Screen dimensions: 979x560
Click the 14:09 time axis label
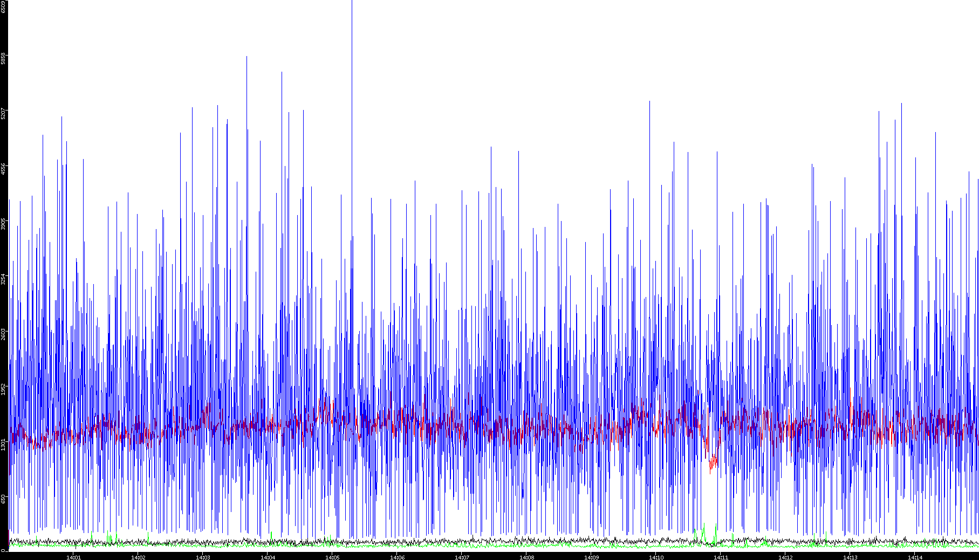(x=591, y=557)
